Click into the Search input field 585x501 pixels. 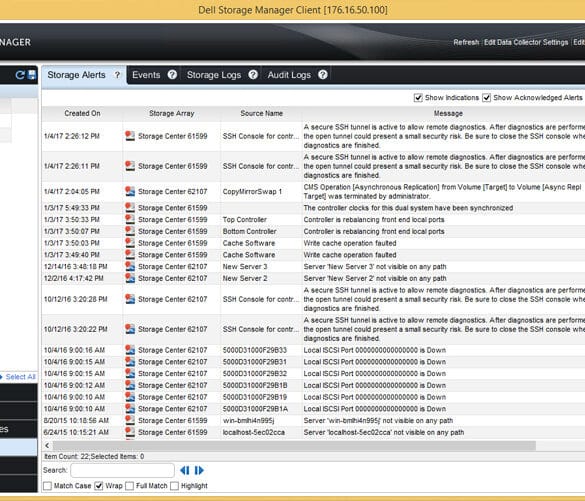pyautogui.click(x=122, y=470)
